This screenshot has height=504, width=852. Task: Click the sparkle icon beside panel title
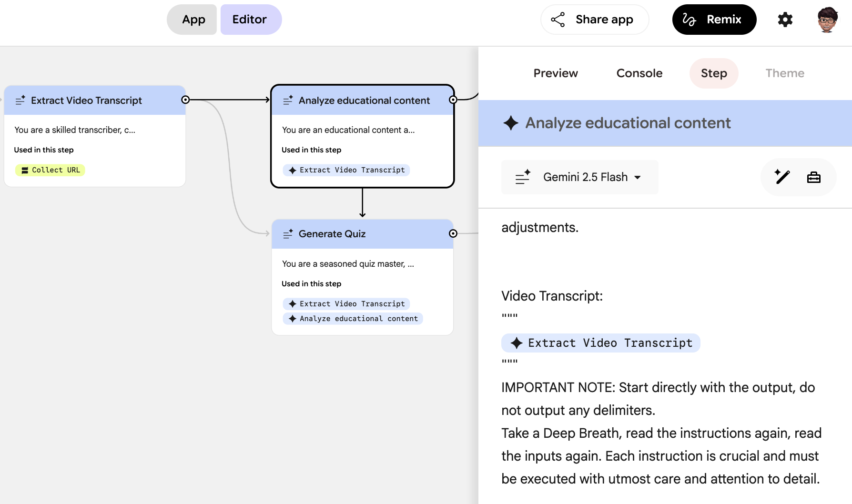click(511, 123)
